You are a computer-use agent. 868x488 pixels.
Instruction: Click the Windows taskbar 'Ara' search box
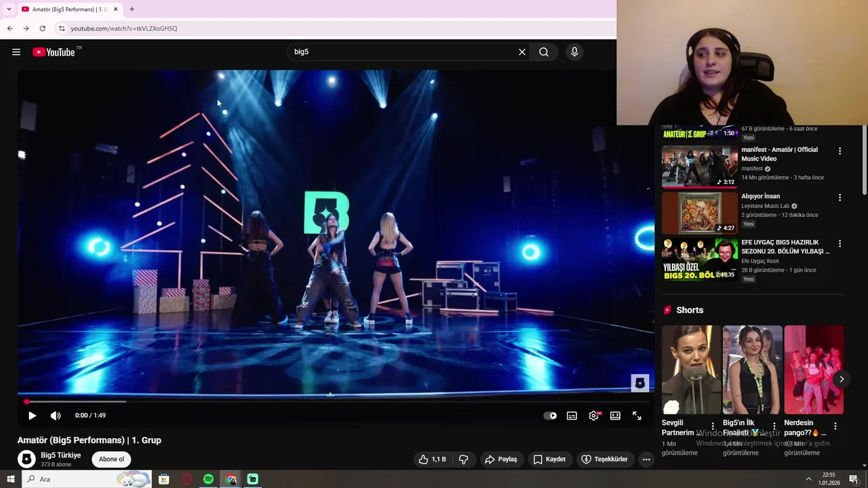[x=87, y=479]
